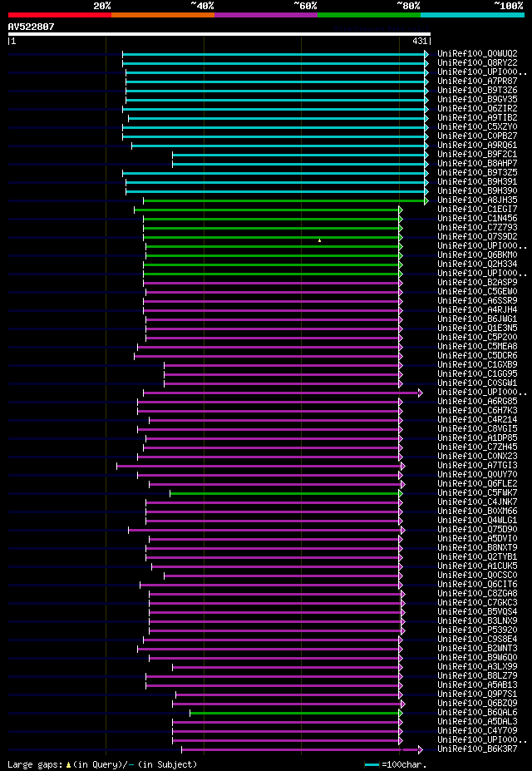The width and height of the screenshot is (532, 771).
Task: Open hit UniRef100_C1EGI7 label
Action: tap(477, 210)
